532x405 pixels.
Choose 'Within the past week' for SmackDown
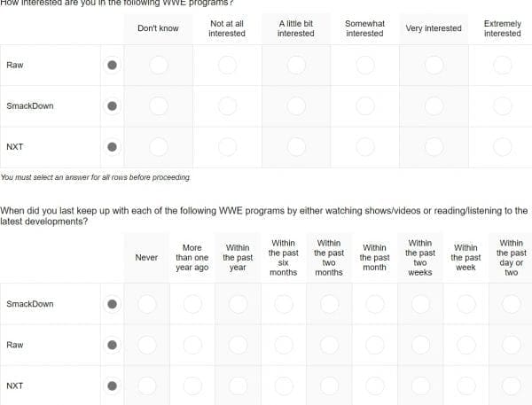[465, 304]
